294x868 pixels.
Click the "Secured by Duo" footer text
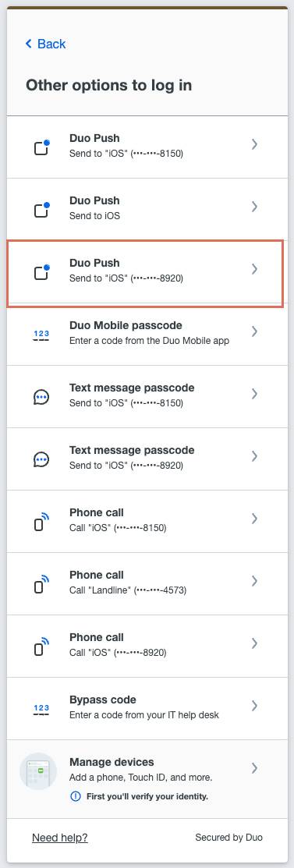228,838
